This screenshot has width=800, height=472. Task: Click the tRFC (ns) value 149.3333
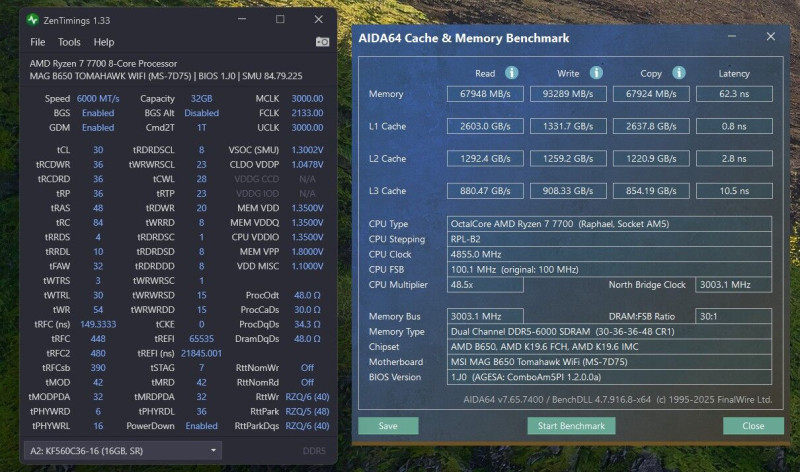[98, 324]
